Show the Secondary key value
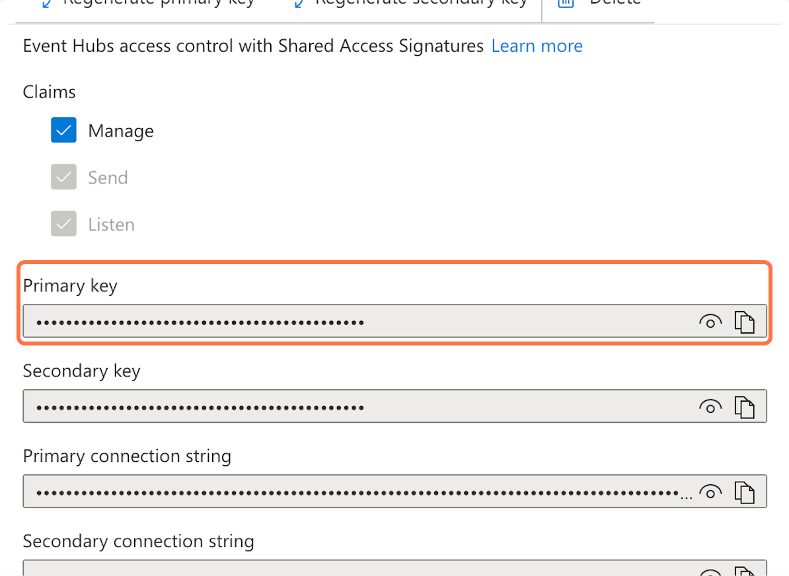Screen dimensions: 789x576 coord(710,407)
